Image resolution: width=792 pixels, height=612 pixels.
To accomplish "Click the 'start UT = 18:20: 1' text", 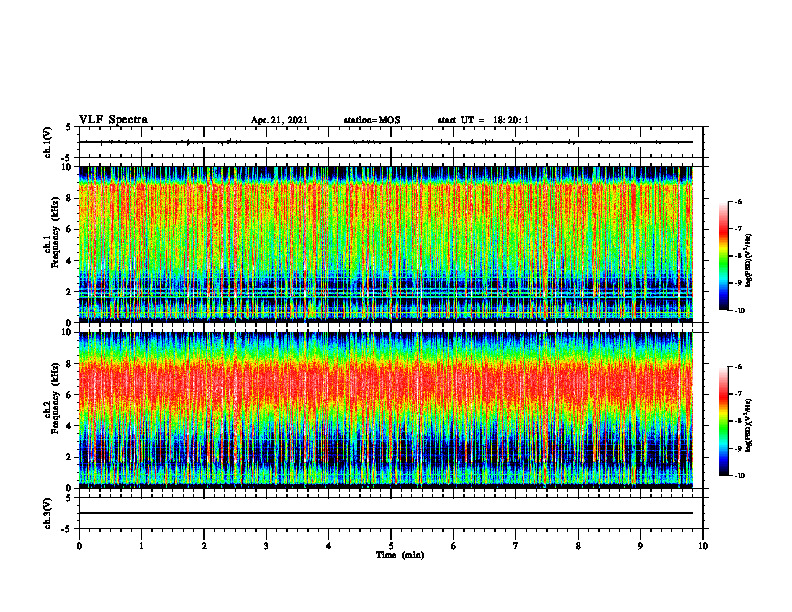I will (483, 120).
